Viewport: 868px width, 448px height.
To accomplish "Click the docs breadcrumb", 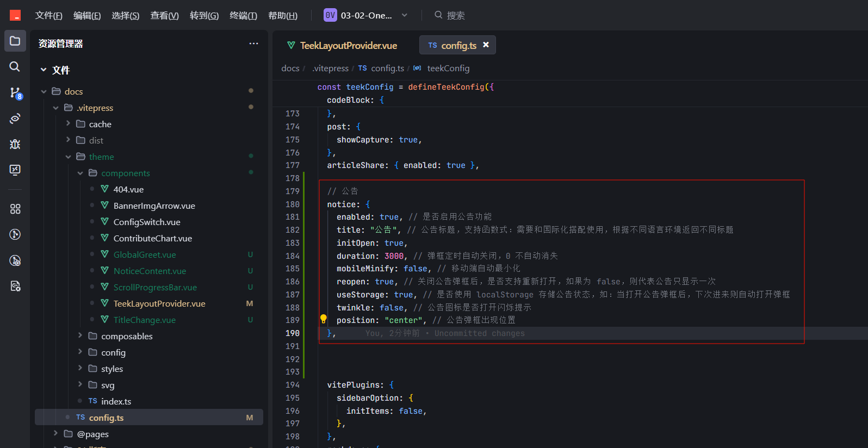I will (x=290, y=68).
